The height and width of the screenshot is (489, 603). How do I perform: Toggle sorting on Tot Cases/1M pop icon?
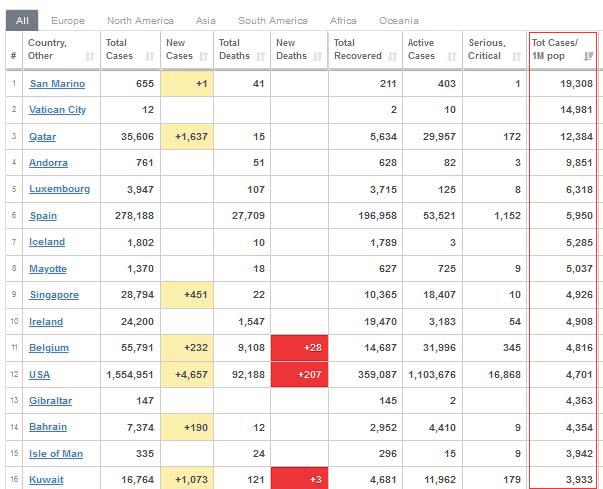(x=588, y=57)
